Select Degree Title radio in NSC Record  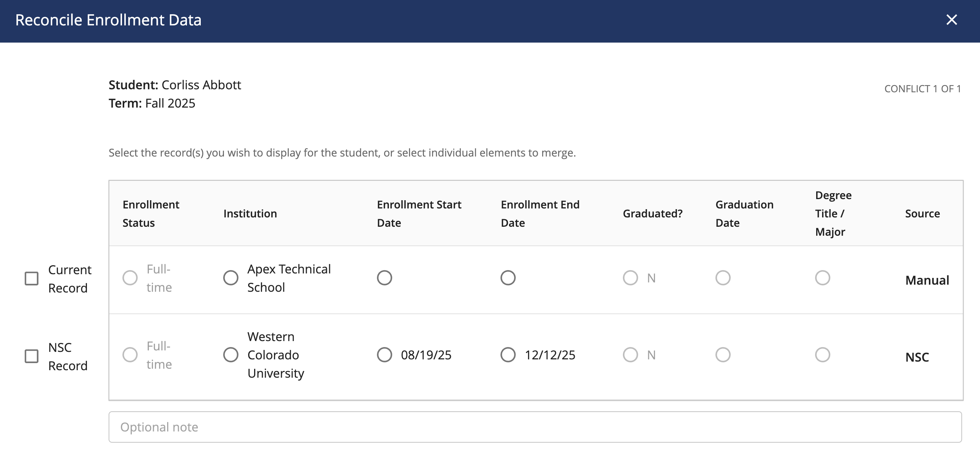[822, 355]
